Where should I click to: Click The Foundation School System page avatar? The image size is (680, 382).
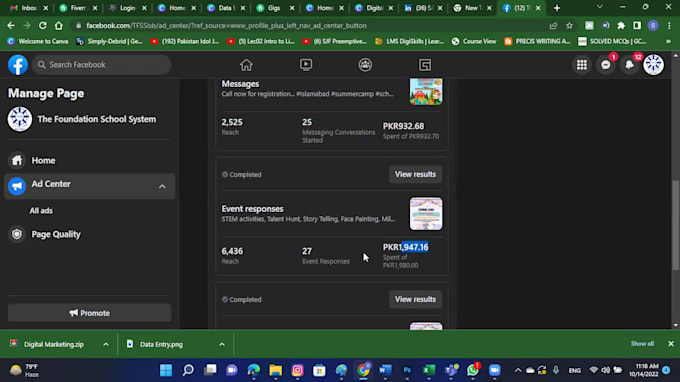[20, 119]
